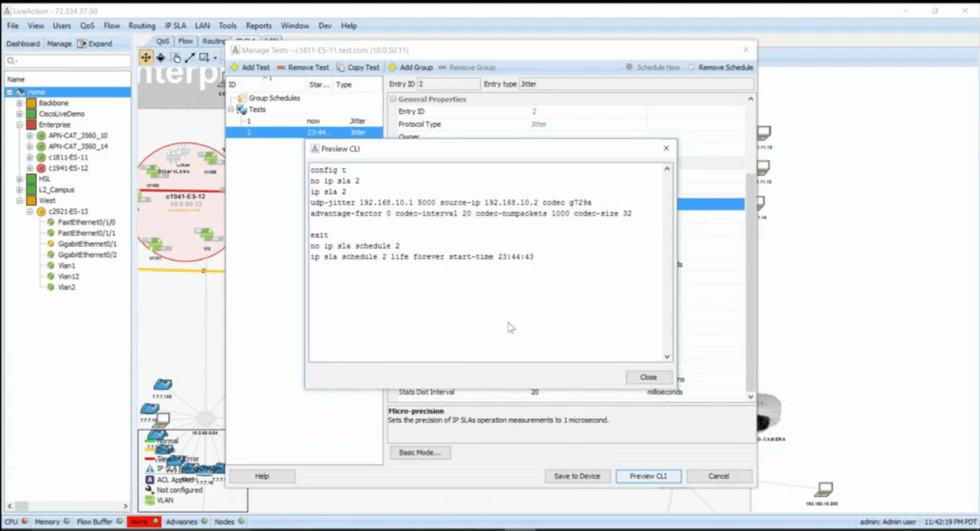This screenshot has width=980, height=531.
Task: Close the Preview CLI dialog via Close button
Action: 648,377
